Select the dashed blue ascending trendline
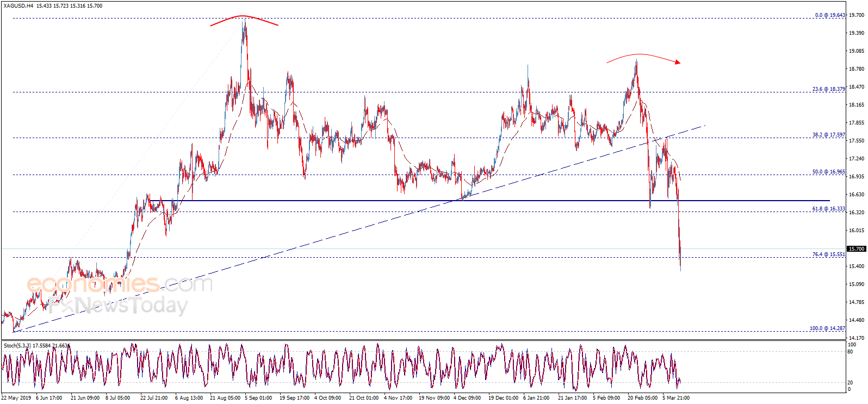The height and width of the screenshot is (404, 868). point(359,228)
